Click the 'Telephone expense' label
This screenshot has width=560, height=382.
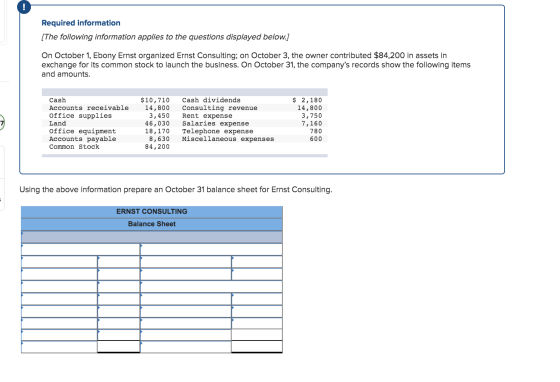pyautogui.click(x=218, y=131)
